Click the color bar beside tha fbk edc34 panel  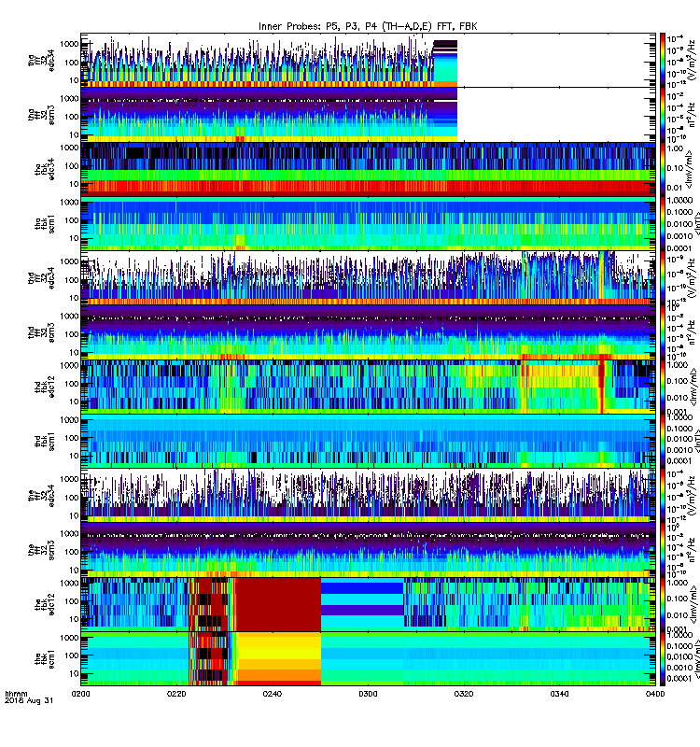pyautogui.click(x=663, y=169)
